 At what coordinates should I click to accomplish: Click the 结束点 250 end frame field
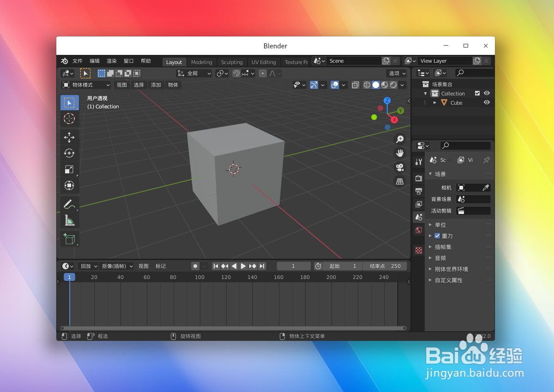[385, 266]
